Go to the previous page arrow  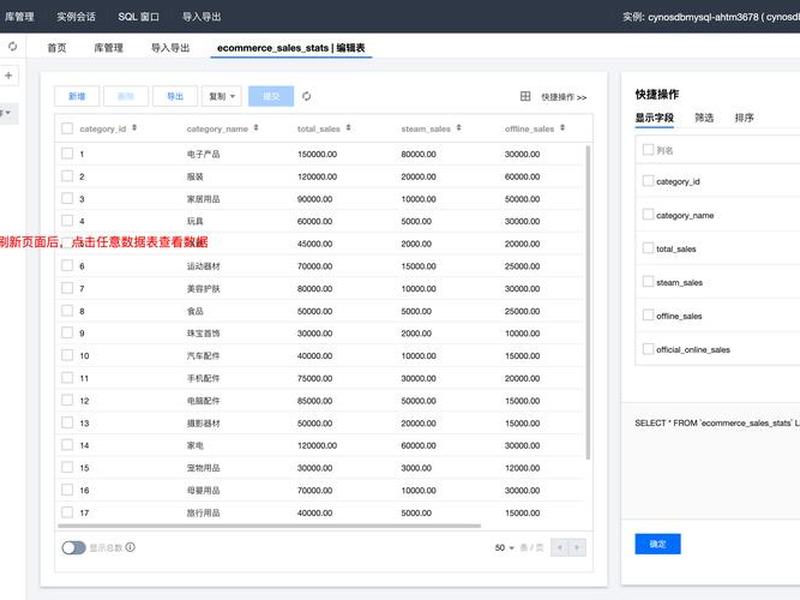[560, 547]
